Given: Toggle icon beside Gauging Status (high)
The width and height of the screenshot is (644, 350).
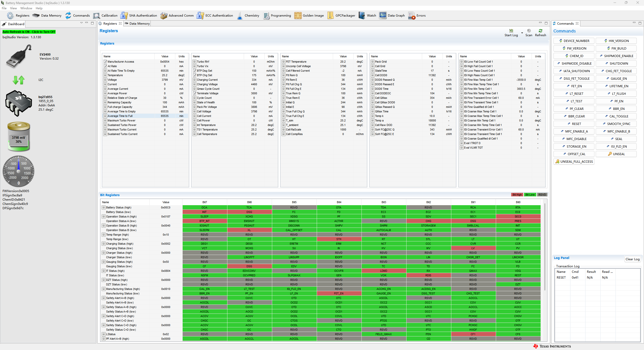Looking at the screenshot, I should click(103, 262).
